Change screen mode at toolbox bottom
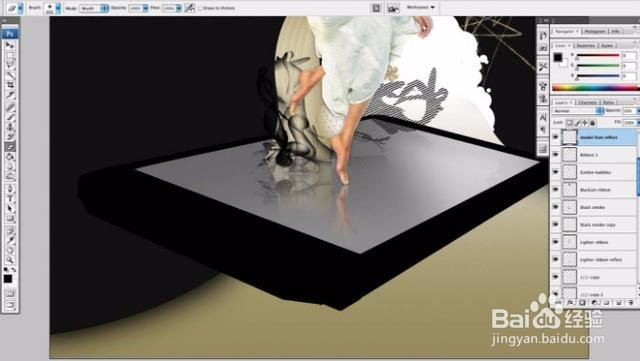The height and width of the screenshot is (361, 640). click(x=10, y=305)
